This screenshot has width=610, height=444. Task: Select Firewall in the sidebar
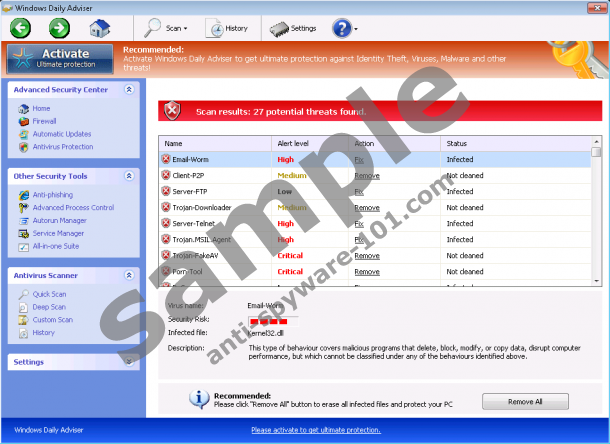(44, 121)
